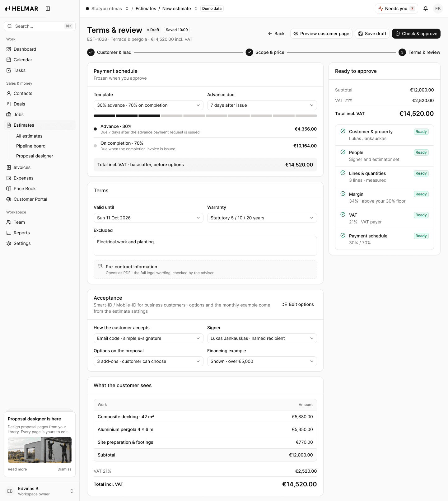Select Pipeline board submenu item
This screenshot has height=501, width=448.
tap(31, 146)
